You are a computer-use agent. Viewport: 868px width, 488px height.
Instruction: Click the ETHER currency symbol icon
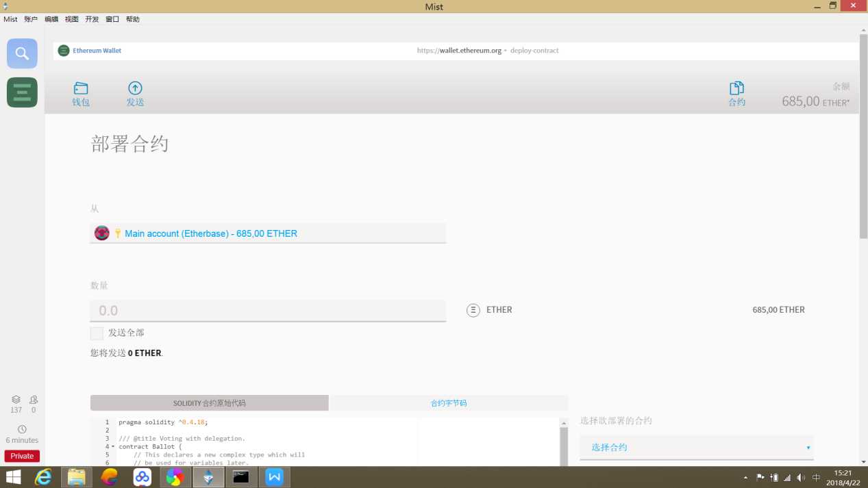tap(473, 310)
